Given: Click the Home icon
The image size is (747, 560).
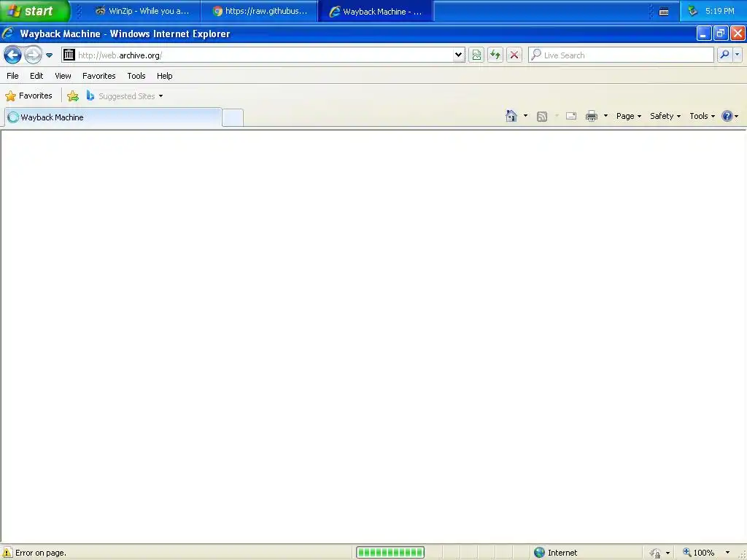Looking at the screenshot, I should (511, 116).
